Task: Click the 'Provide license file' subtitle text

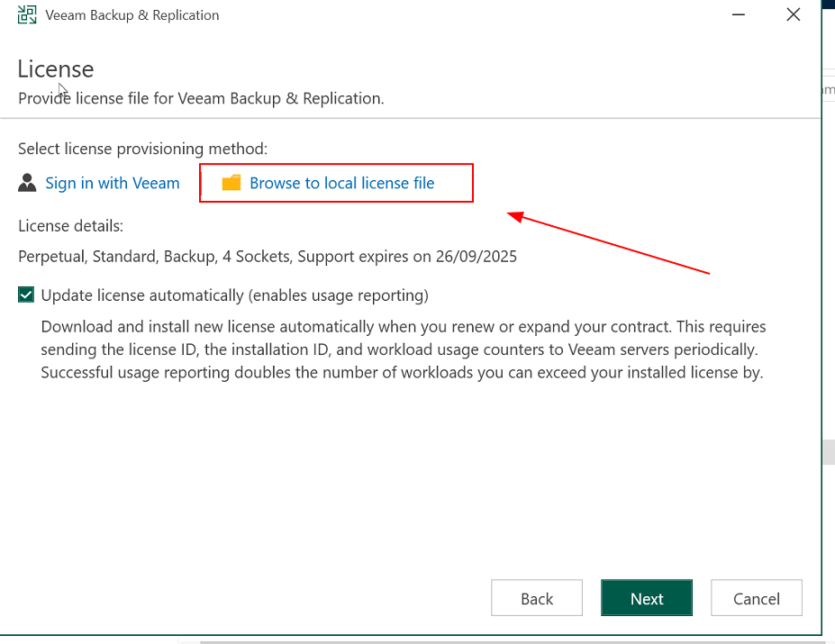Action: tap(201, 98)
